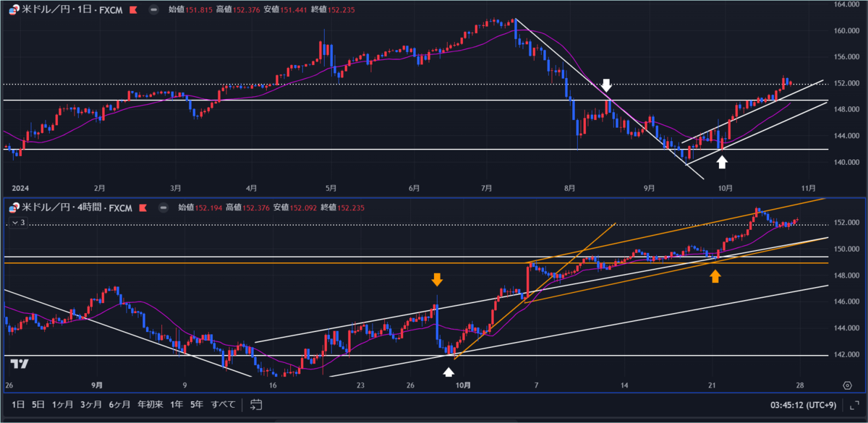Screen dimensions: 868x423
Task: Click the 160.000 price label on the daily axis
Action: point(845,31)
